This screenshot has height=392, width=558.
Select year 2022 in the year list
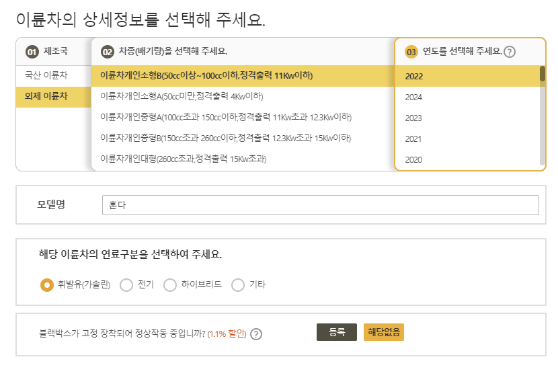468,76
